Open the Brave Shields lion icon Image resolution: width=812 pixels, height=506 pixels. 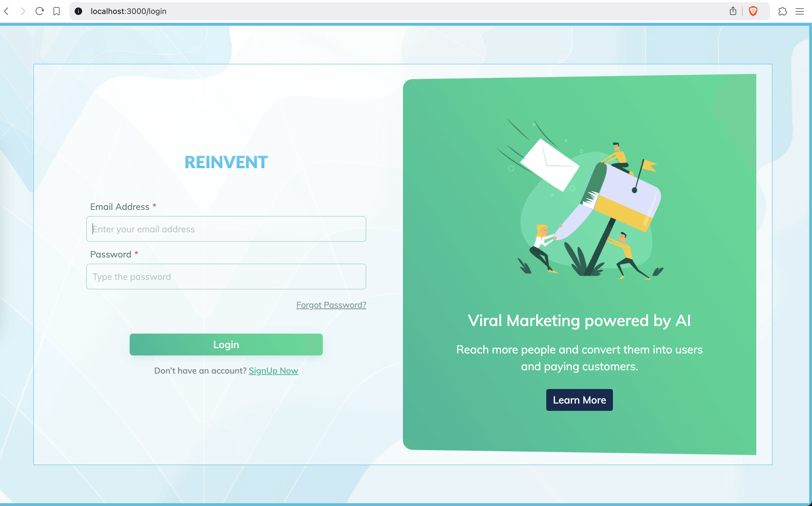tap(753, 11)
